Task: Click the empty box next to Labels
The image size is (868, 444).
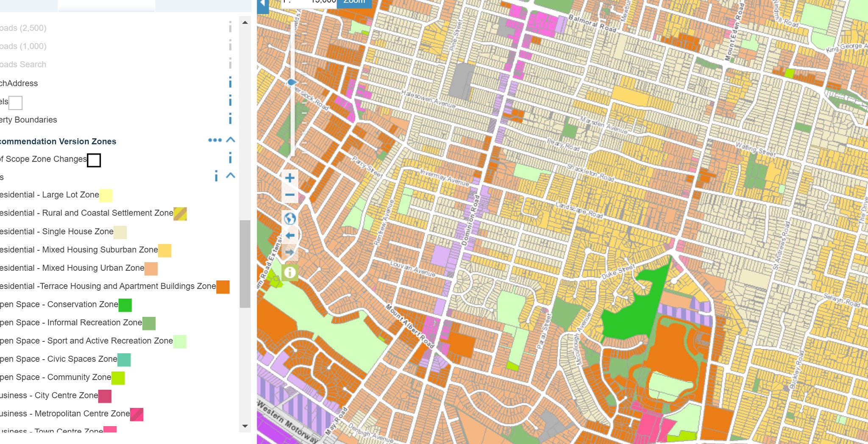Action: pyautogui.click(x=16, y=103)
